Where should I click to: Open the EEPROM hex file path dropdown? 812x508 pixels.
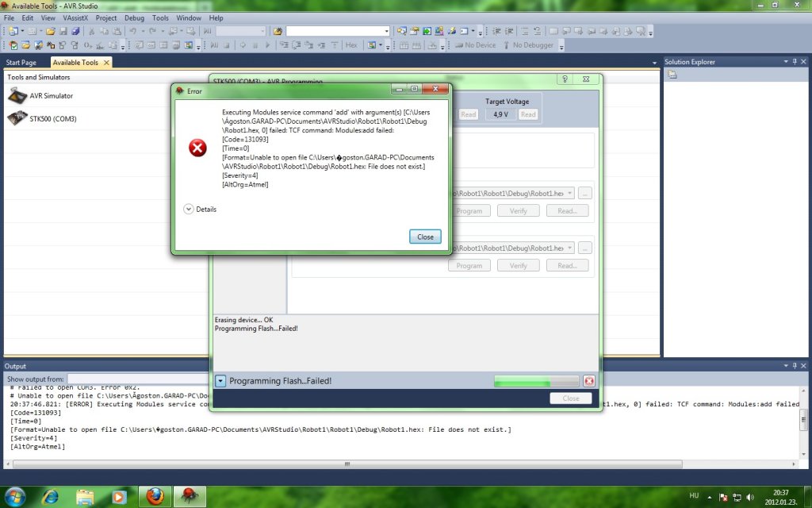click(569, 248)
